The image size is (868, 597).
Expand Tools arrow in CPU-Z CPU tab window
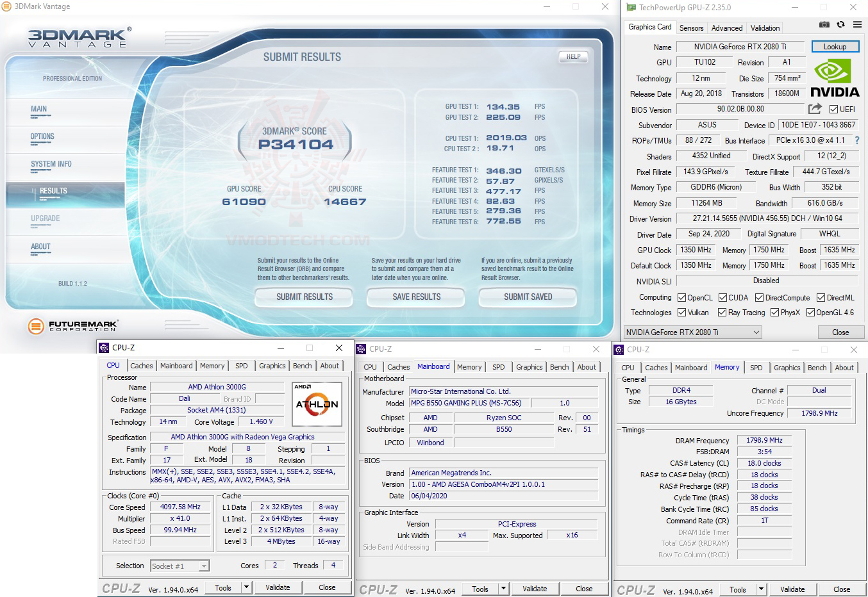pos(246,587)
